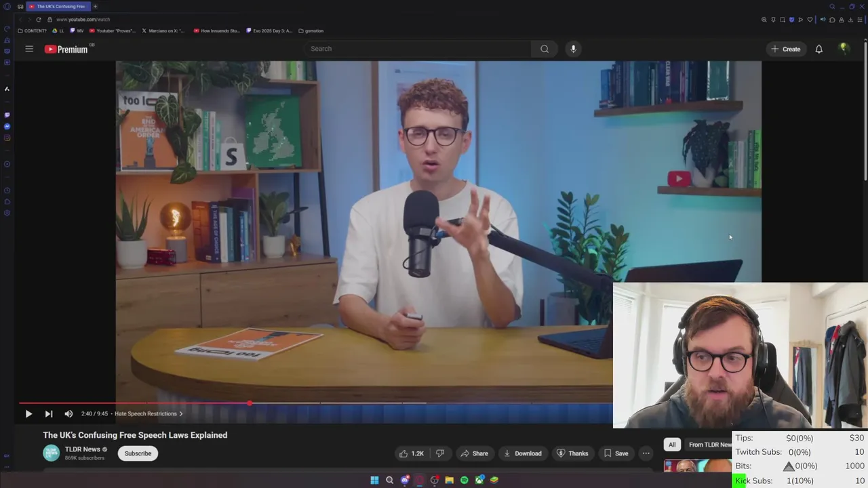
Task: Subscribe to TLDR News
Action: point(138,453)
